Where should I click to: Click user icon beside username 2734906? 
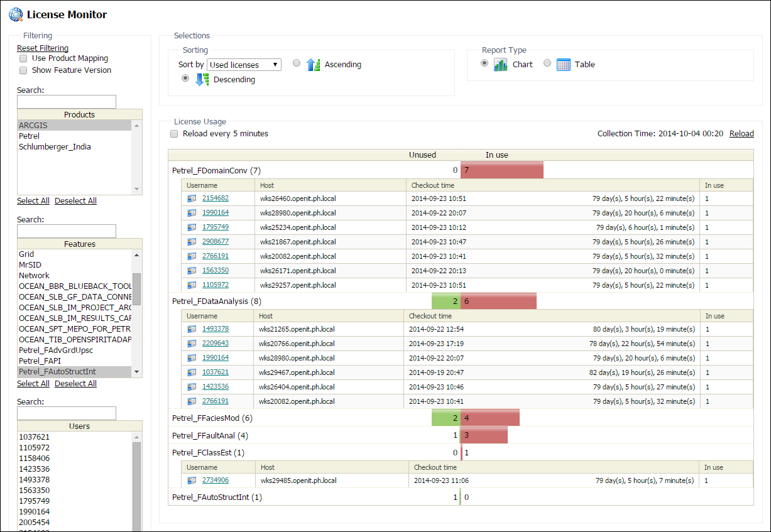(x=192, y=480)
